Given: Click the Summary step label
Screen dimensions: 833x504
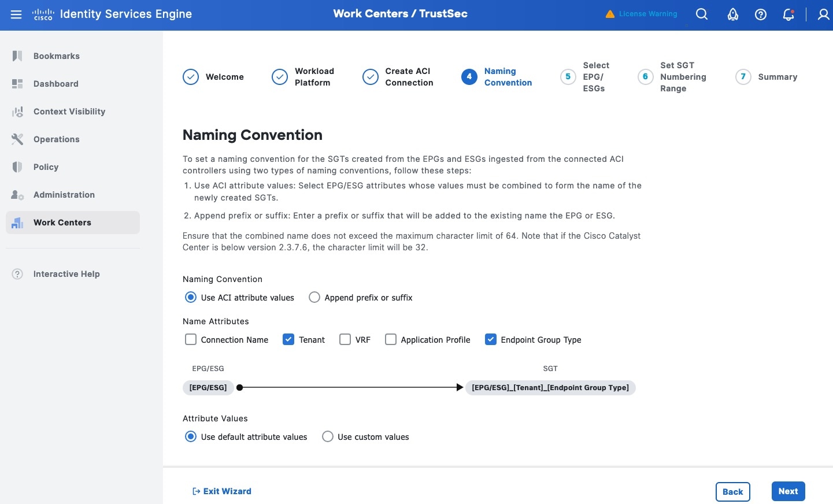Looking at the screenshot, I should pos(778,77).
